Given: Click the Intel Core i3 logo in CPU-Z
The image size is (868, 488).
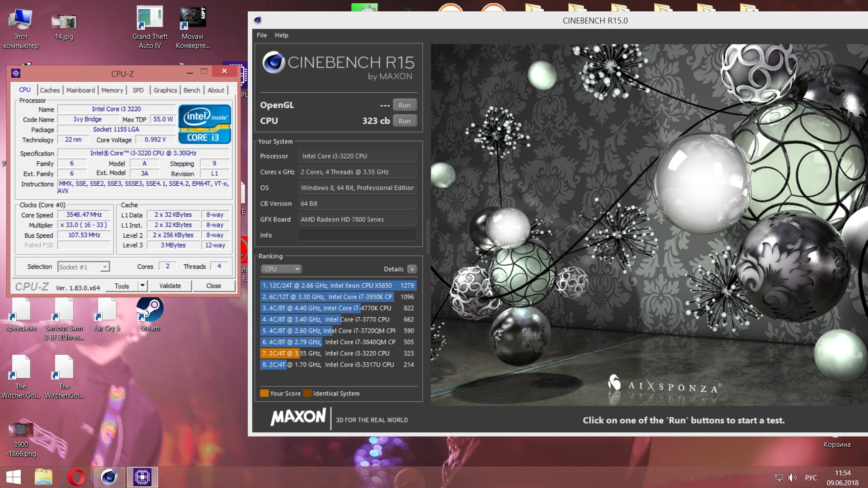Looking at the screenshot, I should [205, 124].
